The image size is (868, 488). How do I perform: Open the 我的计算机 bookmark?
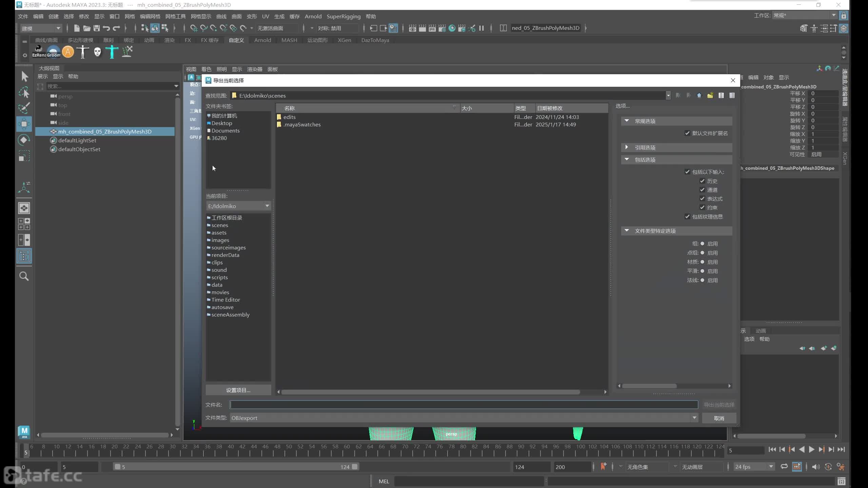[x=224, y=116]
